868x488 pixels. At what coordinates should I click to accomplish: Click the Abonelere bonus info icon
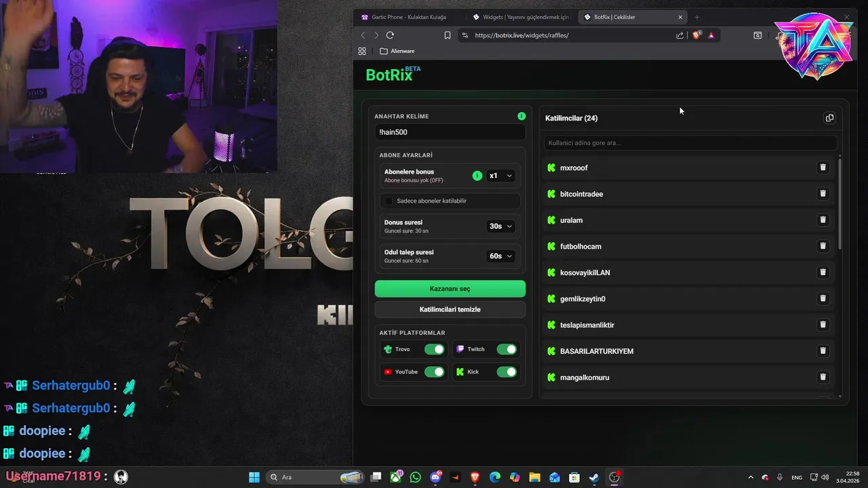coord(477,176)
